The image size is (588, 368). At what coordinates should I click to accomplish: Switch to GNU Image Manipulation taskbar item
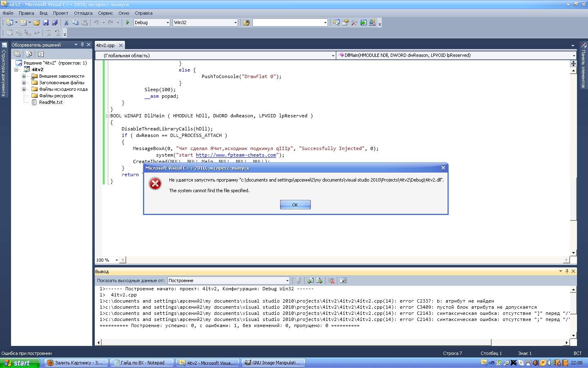[x=273, y=363]
